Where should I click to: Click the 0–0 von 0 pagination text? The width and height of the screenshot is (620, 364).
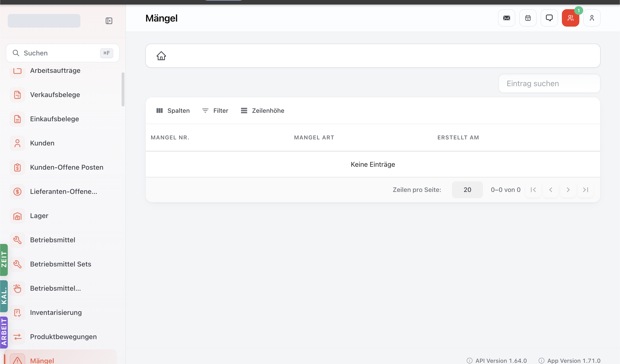point(506,190)
